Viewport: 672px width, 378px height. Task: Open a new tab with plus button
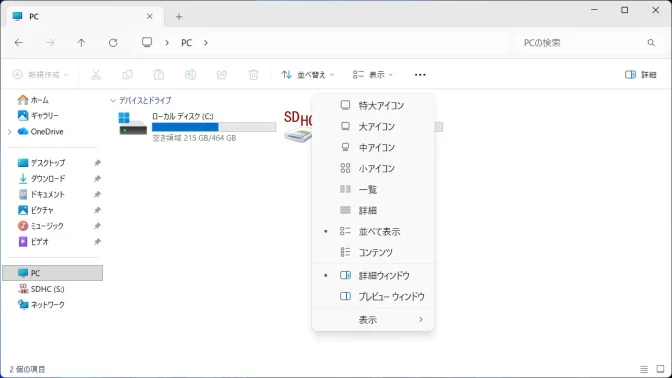179,17
